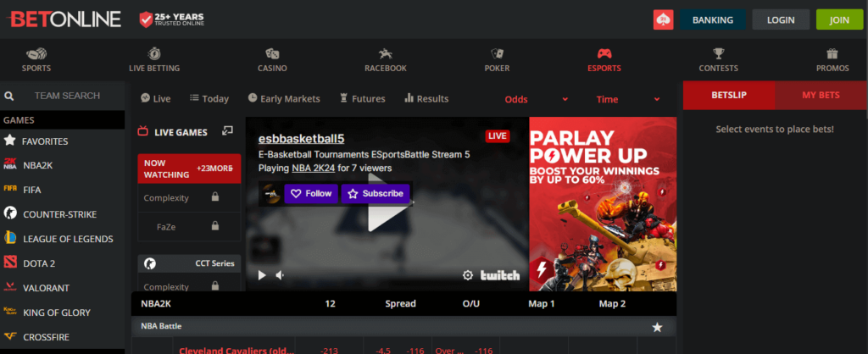The image size is (868, 354).
Task: Click the -4.5 spread value
Action: coord(383,350)
